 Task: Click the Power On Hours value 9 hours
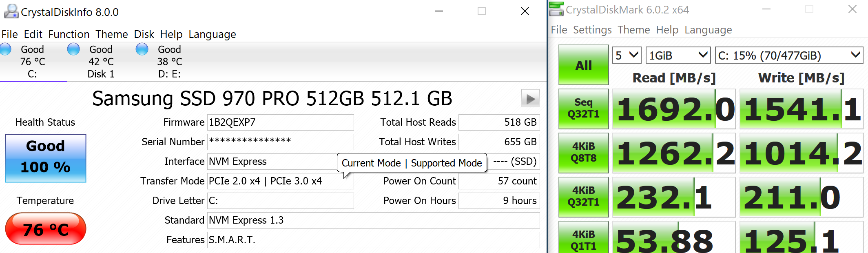point(499,201)
